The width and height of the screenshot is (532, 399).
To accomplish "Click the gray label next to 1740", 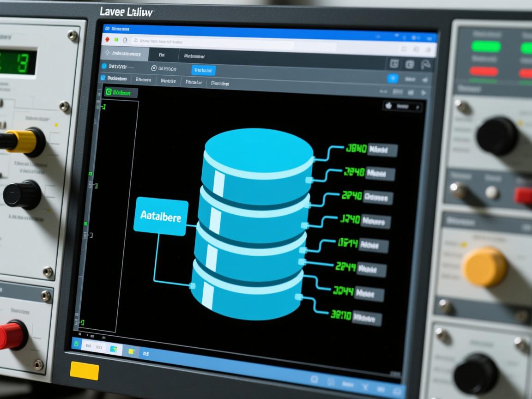I will 375,221.
